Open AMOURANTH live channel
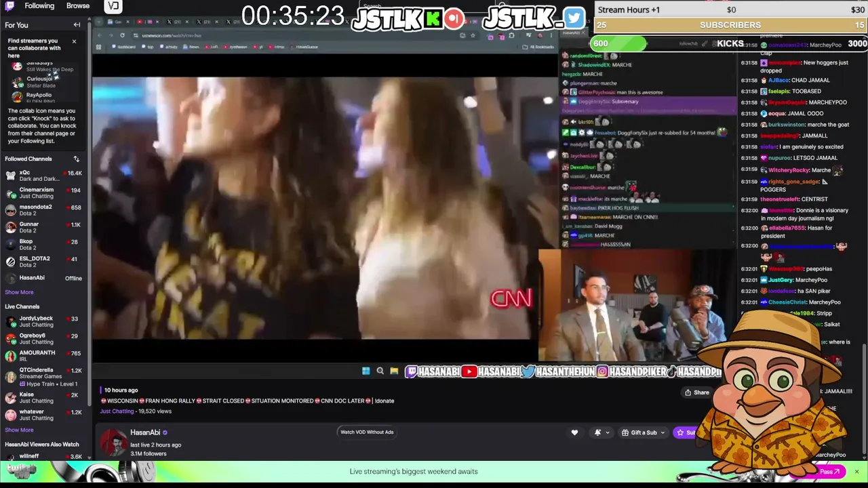This screenshot has width=868, height=488. pos(43,356)
